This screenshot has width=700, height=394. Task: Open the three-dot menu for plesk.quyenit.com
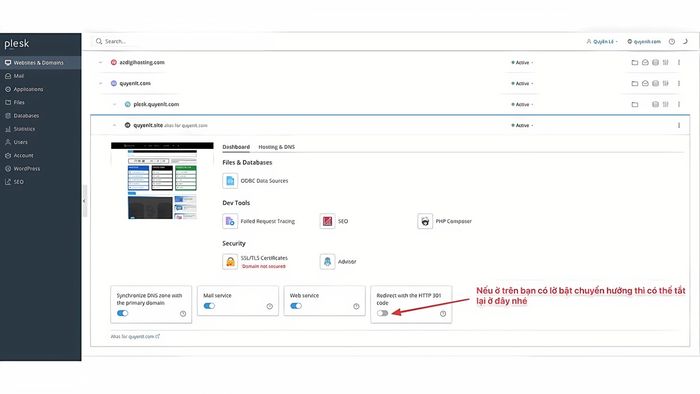pyautogui.click(x=679, y=104)
